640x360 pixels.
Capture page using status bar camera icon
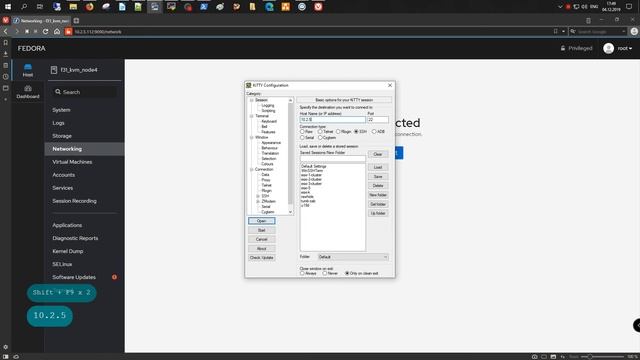(x=534, y=356)
